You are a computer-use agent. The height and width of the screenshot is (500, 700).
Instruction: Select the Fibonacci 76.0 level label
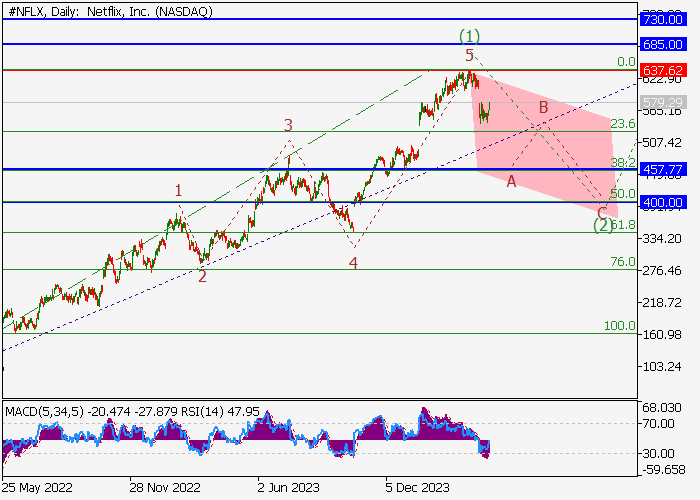[x=622, y=262]
